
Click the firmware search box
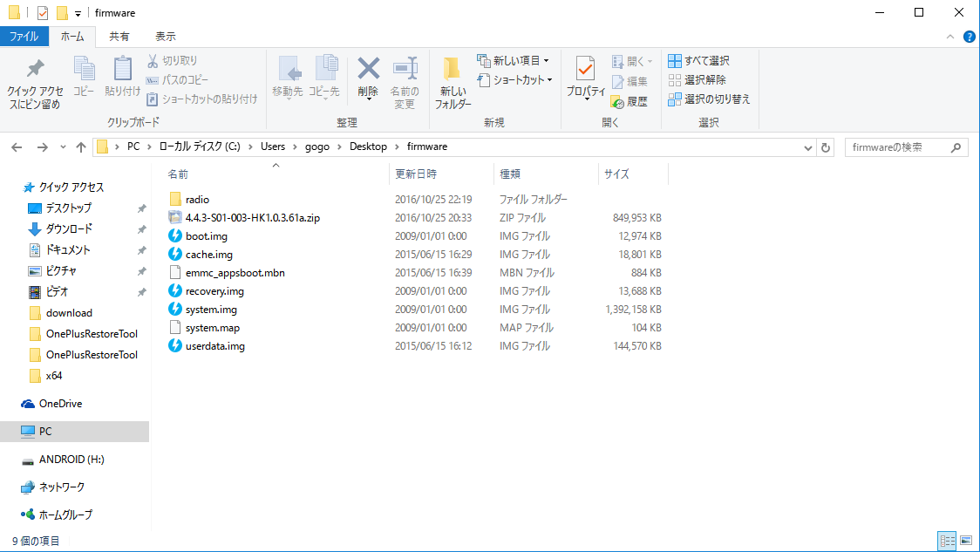coord(906,147)
